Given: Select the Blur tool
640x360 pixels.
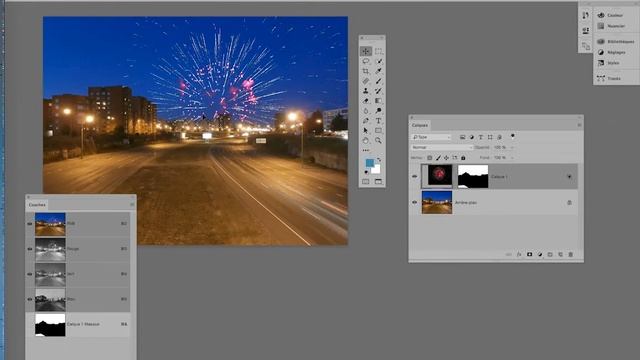Looking at the screenshot, I should coord(366,111).
